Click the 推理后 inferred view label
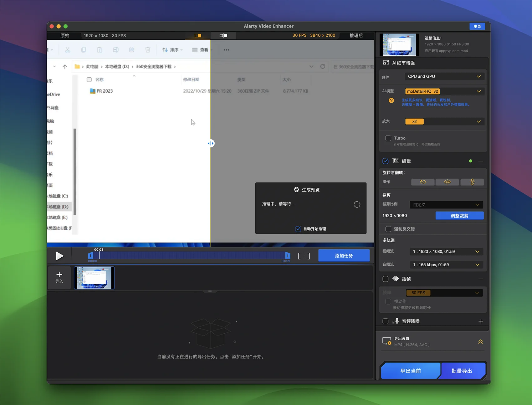Viewport: 532px width, 405px height. click(356, 35)
